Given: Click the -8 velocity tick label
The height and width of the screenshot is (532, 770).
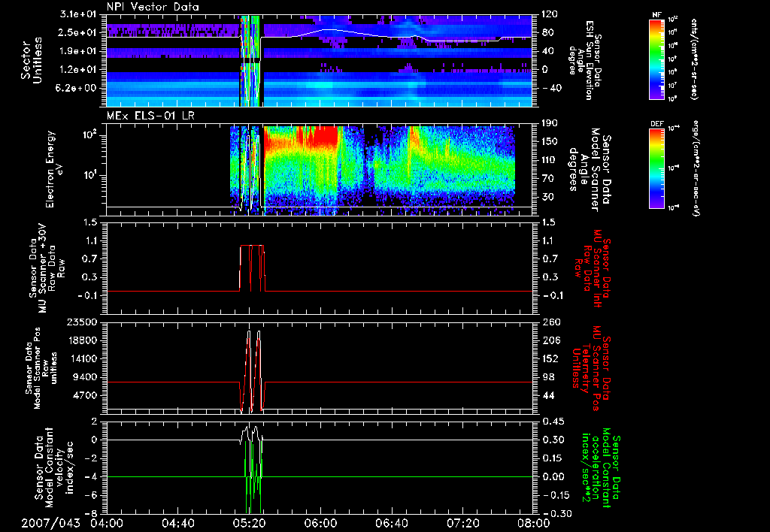Looking at the screenshot, I should point(92,514).
